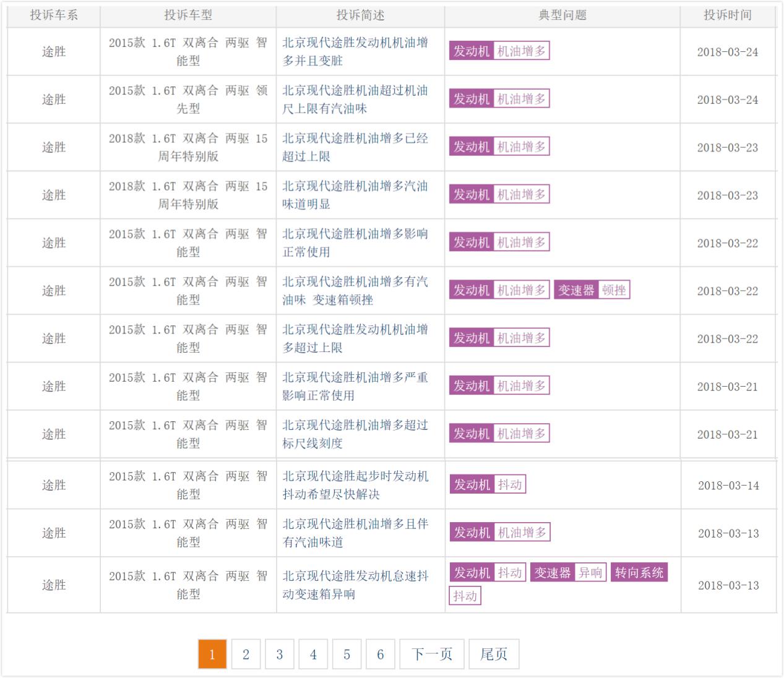Click 发动机 抖动 tag in 起步时发动机抖动 row
The height and width of the screenshot is (678, 784).
coord(488,484)
